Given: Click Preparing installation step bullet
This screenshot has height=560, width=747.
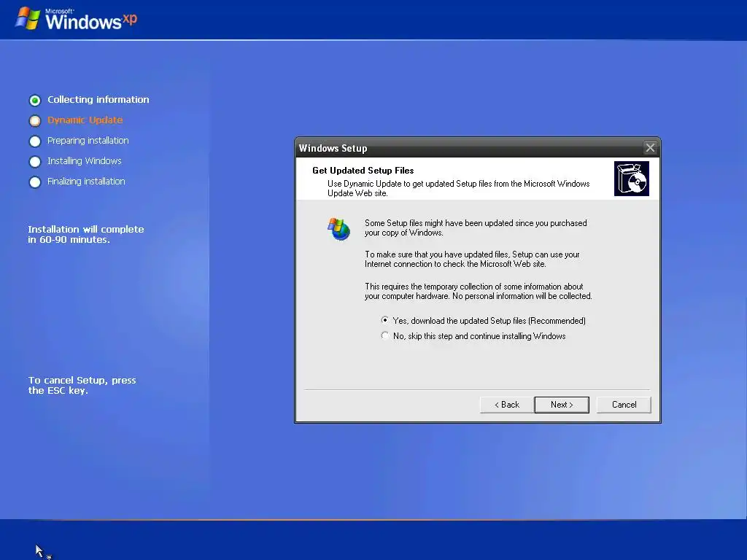Looking at the screenshot, I should (x=35, y=141).
